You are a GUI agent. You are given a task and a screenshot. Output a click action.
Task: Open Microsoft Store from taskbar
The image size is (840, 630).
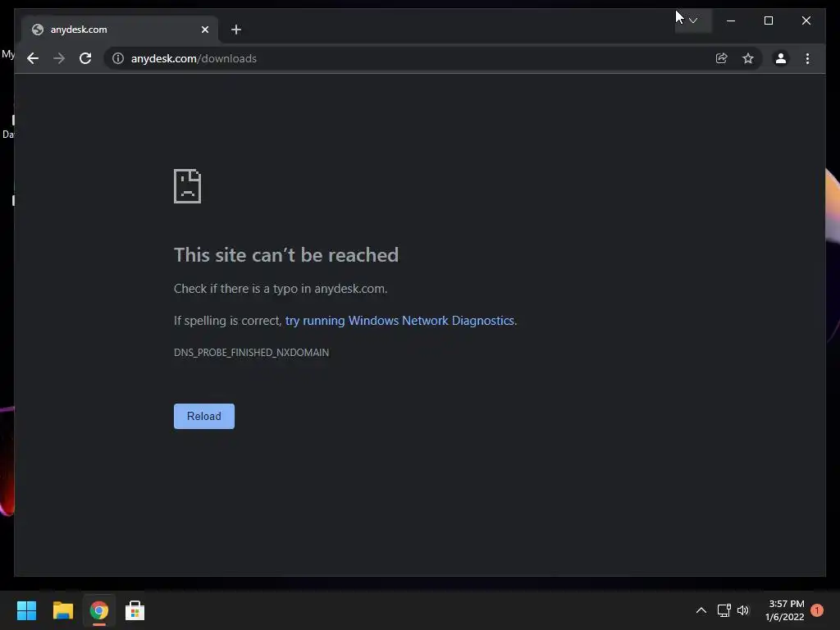pyautogui.click(x=135, y=610)
